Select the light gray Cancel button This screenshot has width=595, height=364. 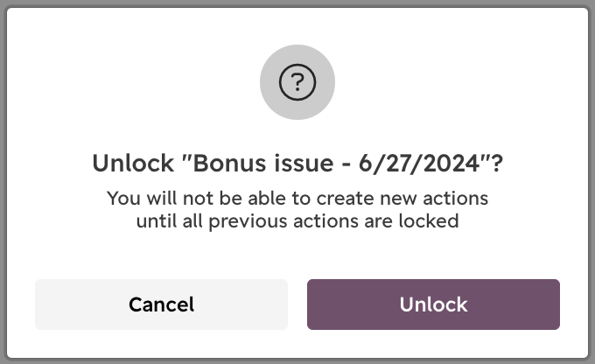click(x=161, y=304)
